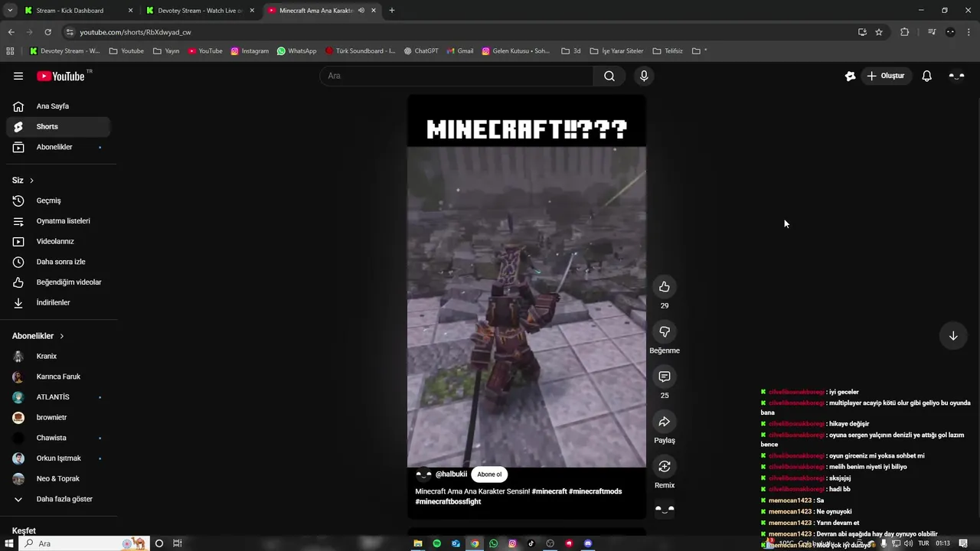Open the Kranix subscription channel
Image resolution: width=980 pixels, height=551 pixels.
[x=58, y=357]
